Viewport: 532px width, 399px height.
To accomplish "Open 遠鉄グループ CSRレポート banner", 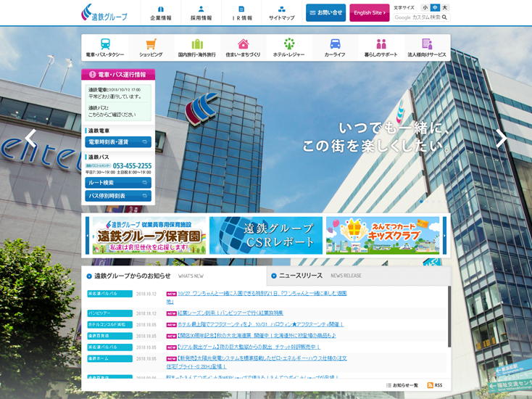I will click(266, 235).
